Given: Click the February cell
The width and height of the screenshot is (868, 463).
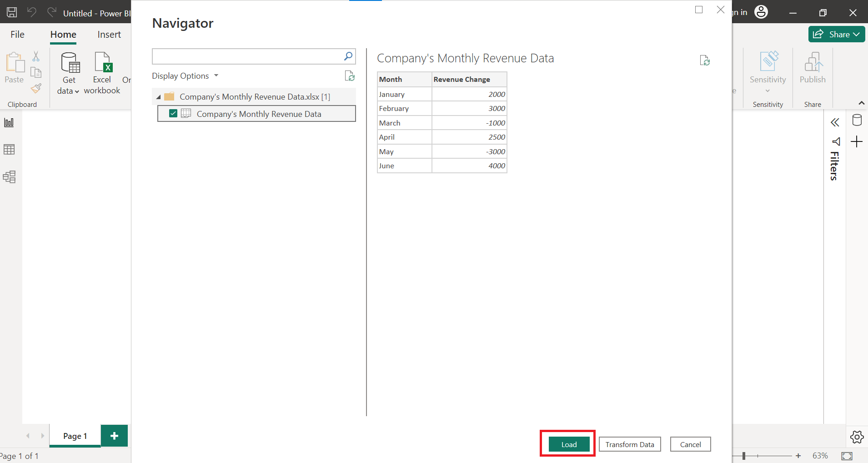Looking at the screenshot, I should (404, 108).
